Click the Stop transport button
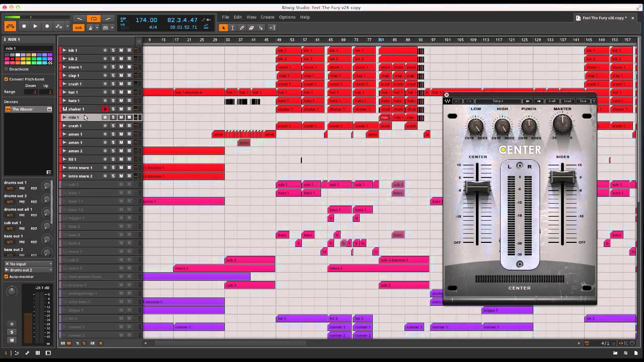 coord(24,26)
